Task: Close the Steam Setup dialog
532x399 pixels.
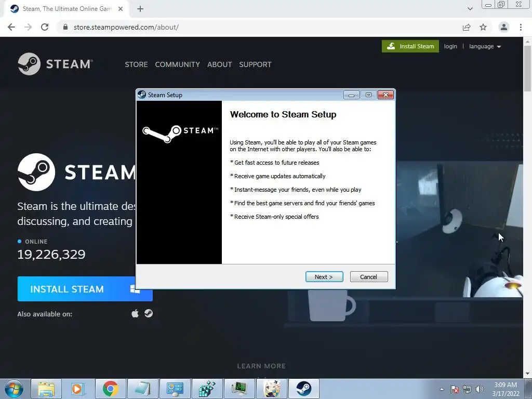Action: [385, 95]
